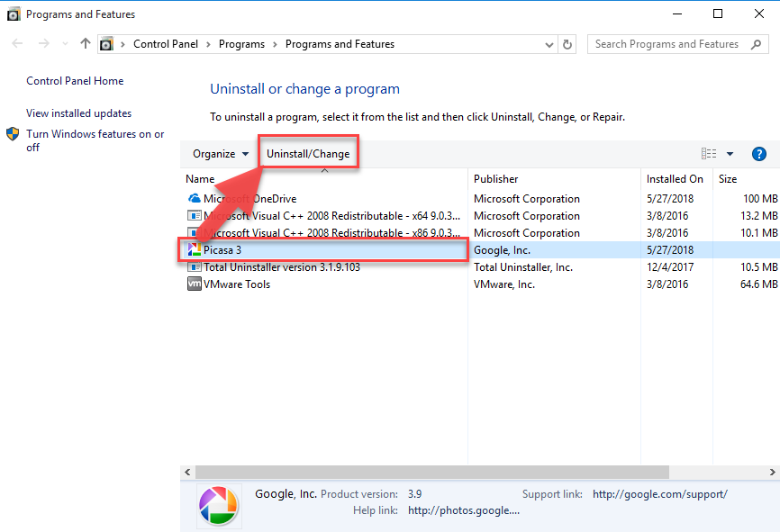Image resolution: width=780 pixels, height=532 pixels.
Task: Select Programs and Features breadcrumb
Action: click(340, 44)
